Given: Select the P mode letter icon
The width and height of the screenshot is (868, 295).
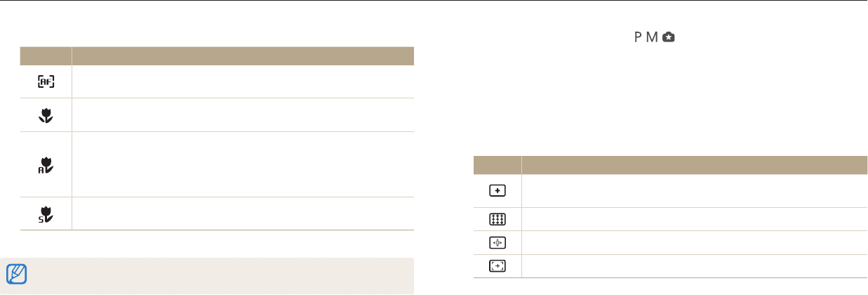Looking at the screenshot, I should pos(639,37).
